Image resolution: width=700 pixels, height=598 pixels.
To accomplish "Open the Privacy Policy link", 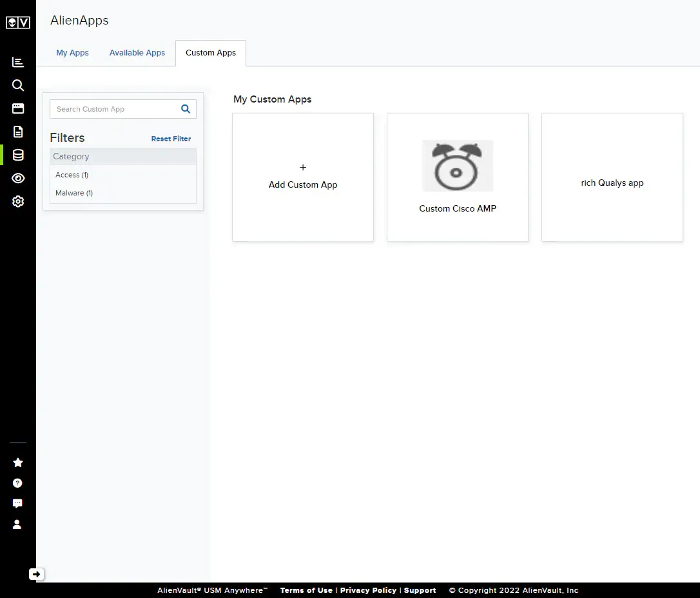I will click(368, 590).
